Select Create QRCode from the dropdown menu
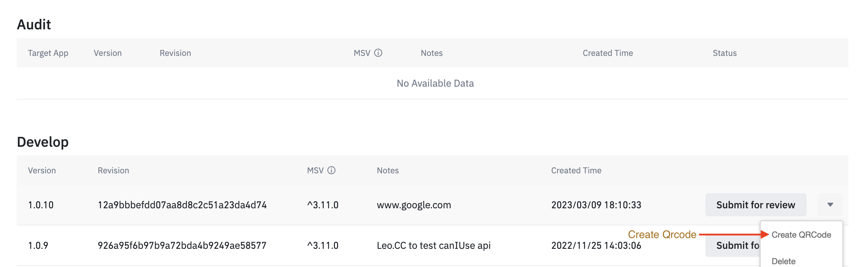This screenshot has height=267, width=868. click(801, 235)
